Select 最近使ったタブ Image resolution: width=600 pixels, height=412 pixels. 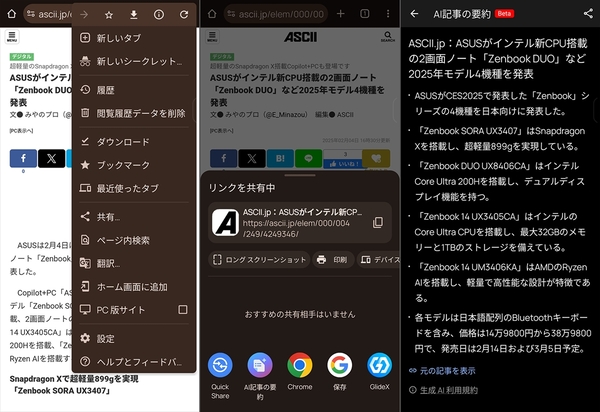pos(134,188)
